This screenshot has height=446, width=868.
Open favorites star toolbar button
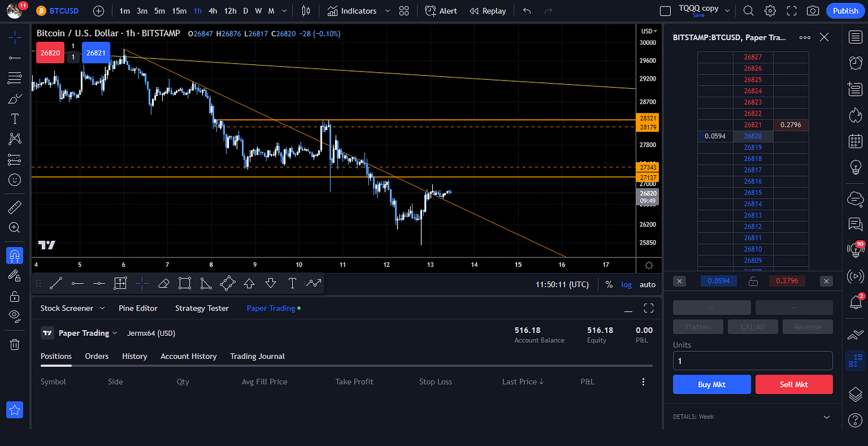pos(15,410)
